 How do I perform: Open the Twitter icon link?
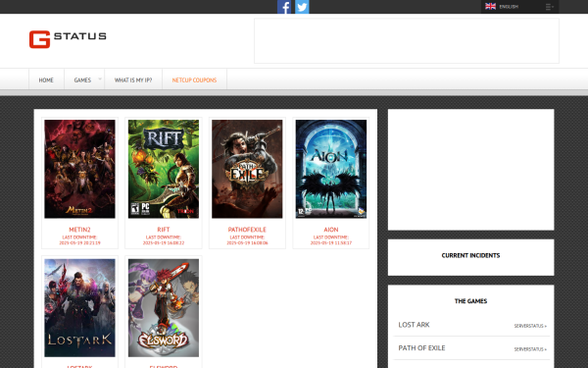(302, 7)
